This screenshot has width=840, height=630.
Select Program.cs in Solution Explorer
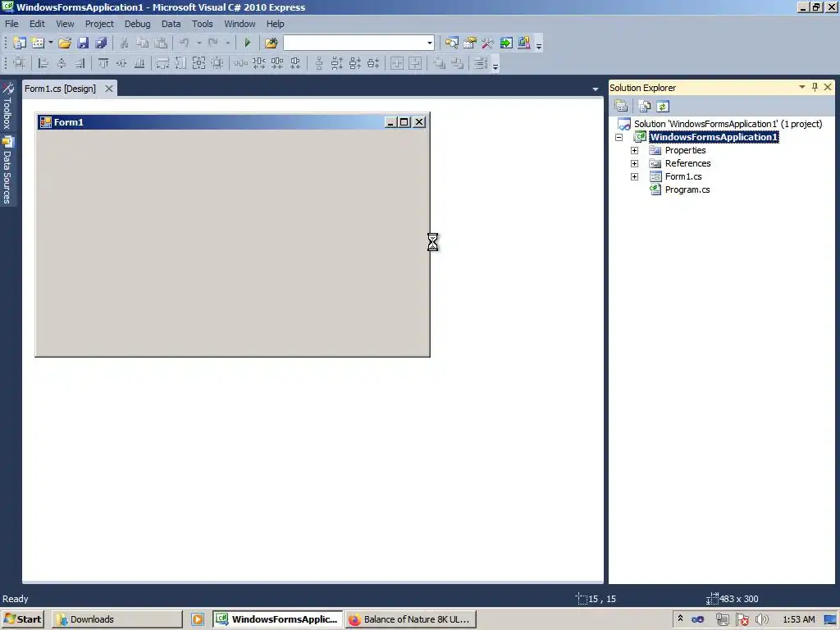687,189
